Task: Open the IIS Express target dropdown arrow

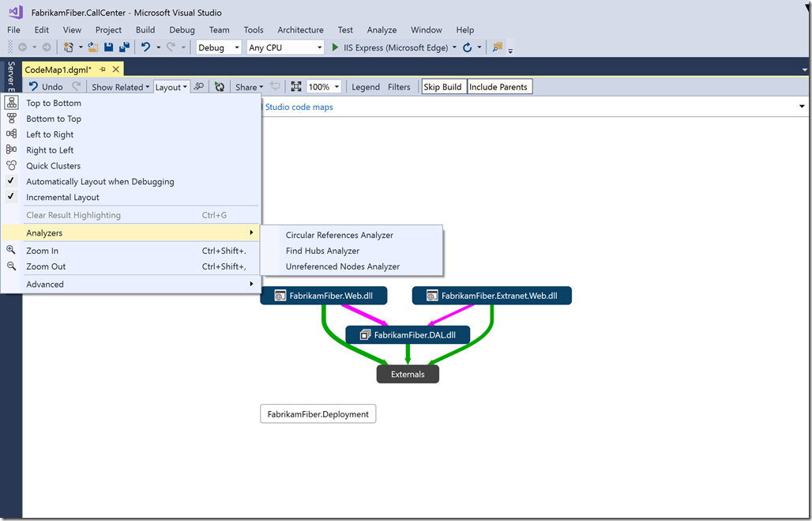Action: (454, 47)
